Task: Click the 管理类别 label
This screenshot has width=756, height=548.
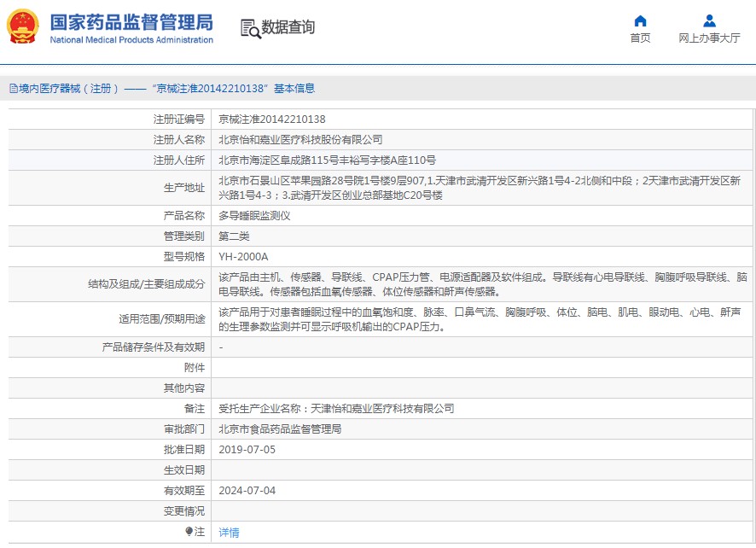Action: (x=184, y=236)
